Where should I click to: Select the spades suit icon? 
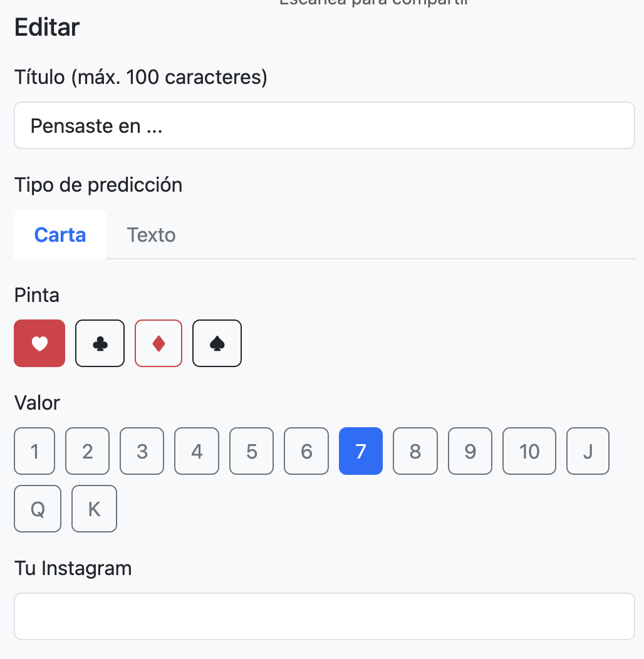click(x=217, y=343)
